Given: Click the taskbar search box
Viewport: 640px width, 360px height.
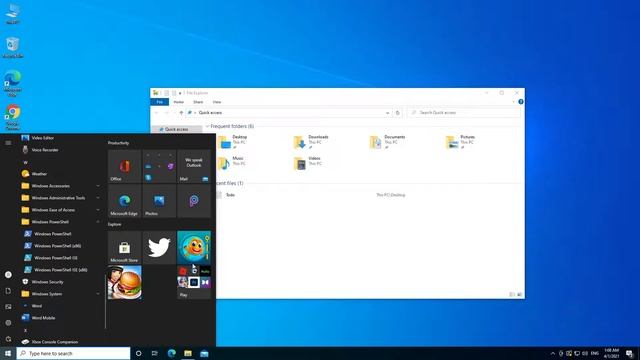Looking at the screenshot, I should [73, 353].
